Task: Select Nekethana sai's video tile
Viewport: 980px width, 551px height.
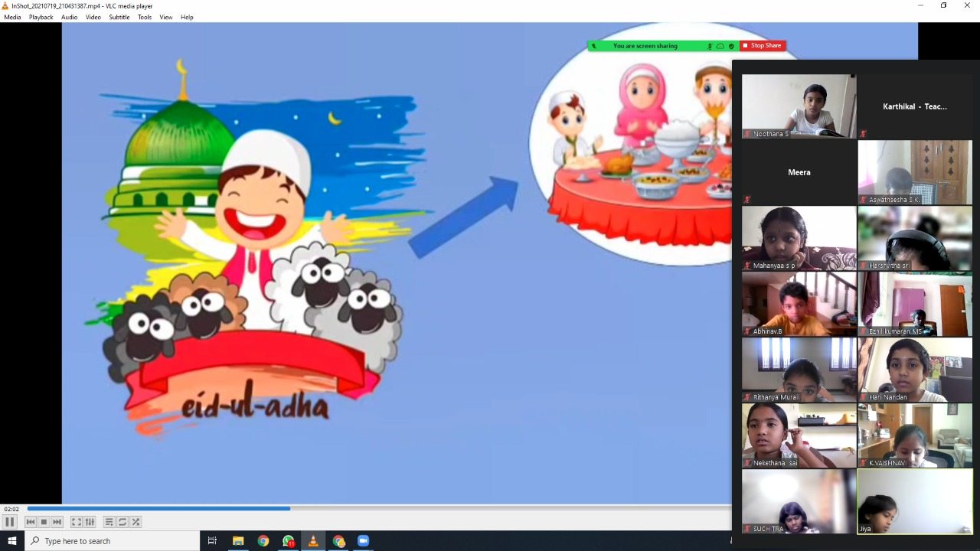Action: [799, 435]
